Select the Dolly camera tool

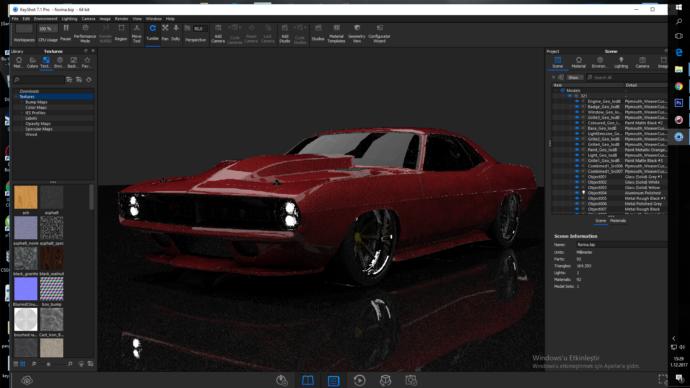tap(176, 33)
